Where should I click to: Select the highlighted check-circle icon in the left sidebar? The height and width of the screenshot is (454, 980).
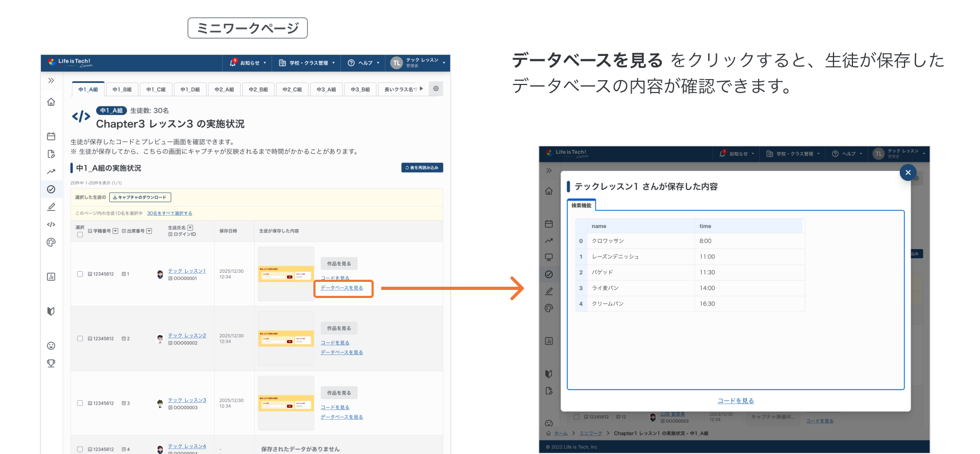pyautogui.click(x=51, y=189)
